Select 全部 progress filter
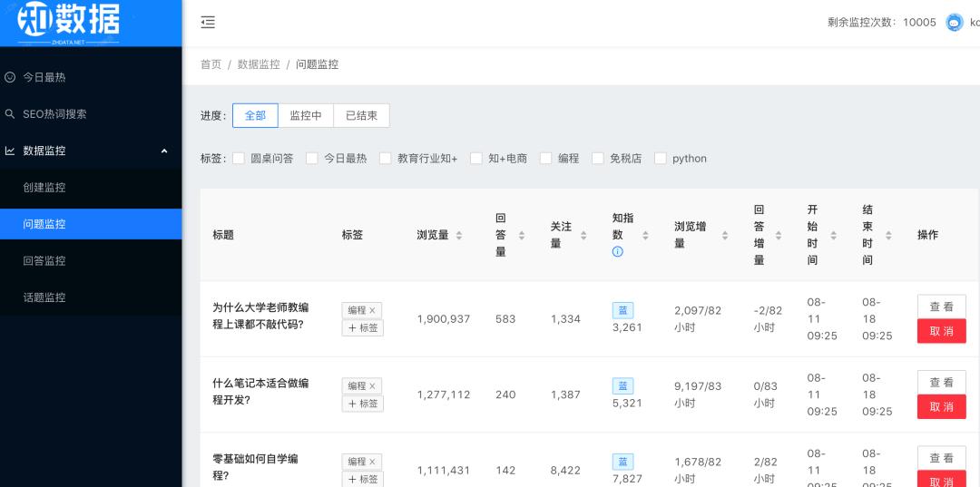The image size is (980, 487). [255, 115]
